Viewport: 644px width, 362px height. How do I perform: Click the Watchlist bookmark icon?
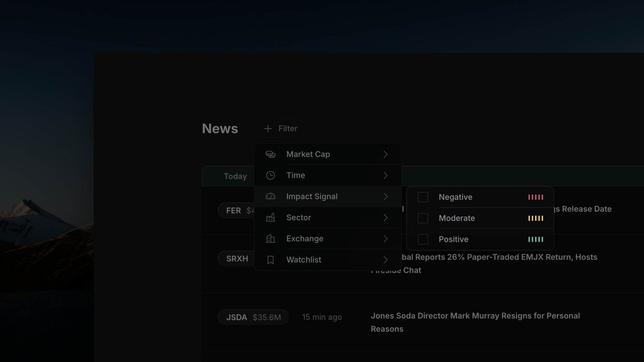pyautogui.click(x=271, y=260)
